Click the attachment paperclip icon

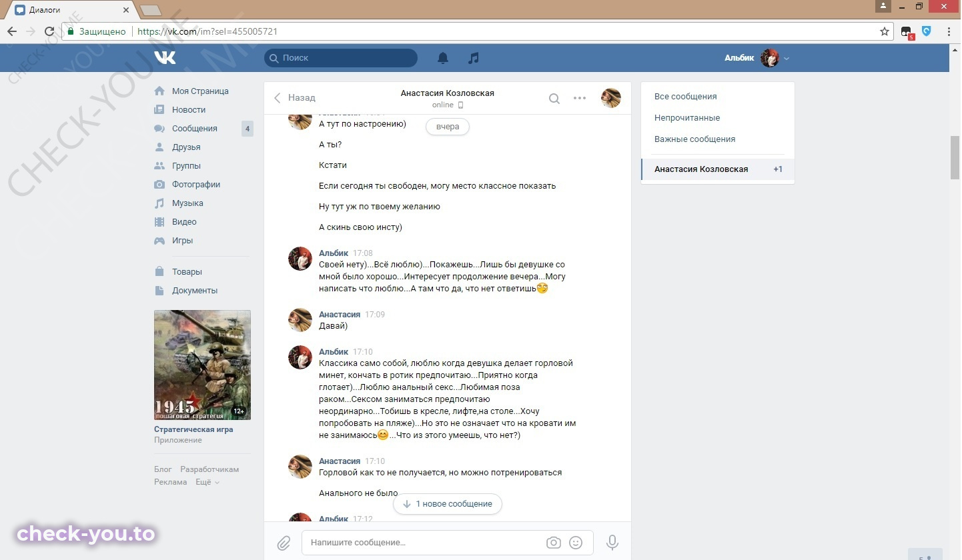[x=284, y=543]
